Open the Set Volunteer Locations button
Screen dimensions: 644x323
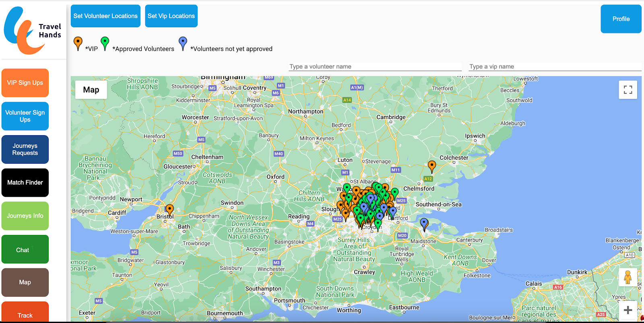[x=105, y=16]
